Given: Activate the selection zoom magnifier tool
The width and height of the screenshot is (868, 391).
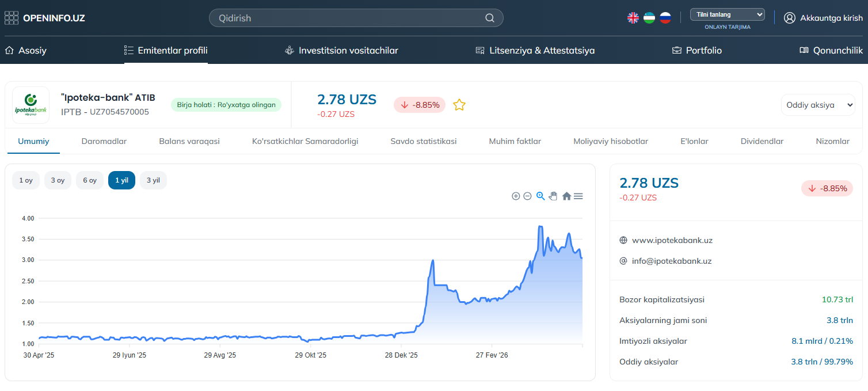Looking at the screenshot, I should [x=540, y=196].
